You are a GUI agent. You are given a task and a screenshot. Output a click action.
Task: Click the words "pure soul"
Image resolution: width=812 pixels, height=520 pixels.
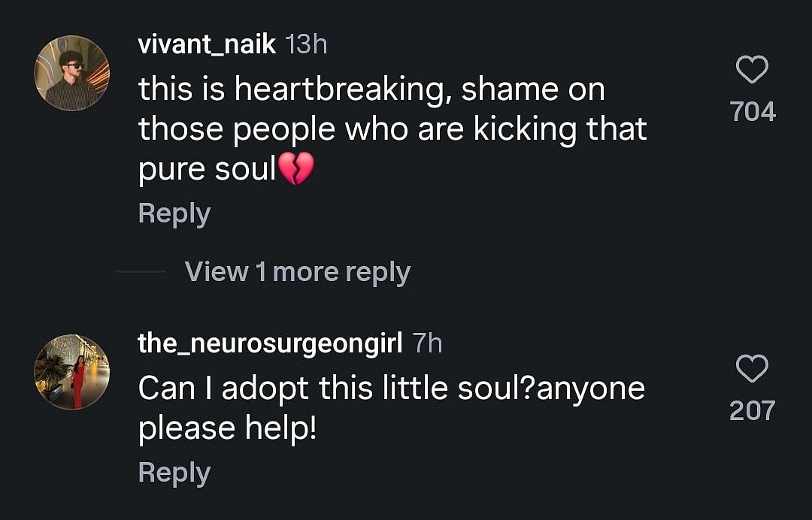[x=208, y=171]
